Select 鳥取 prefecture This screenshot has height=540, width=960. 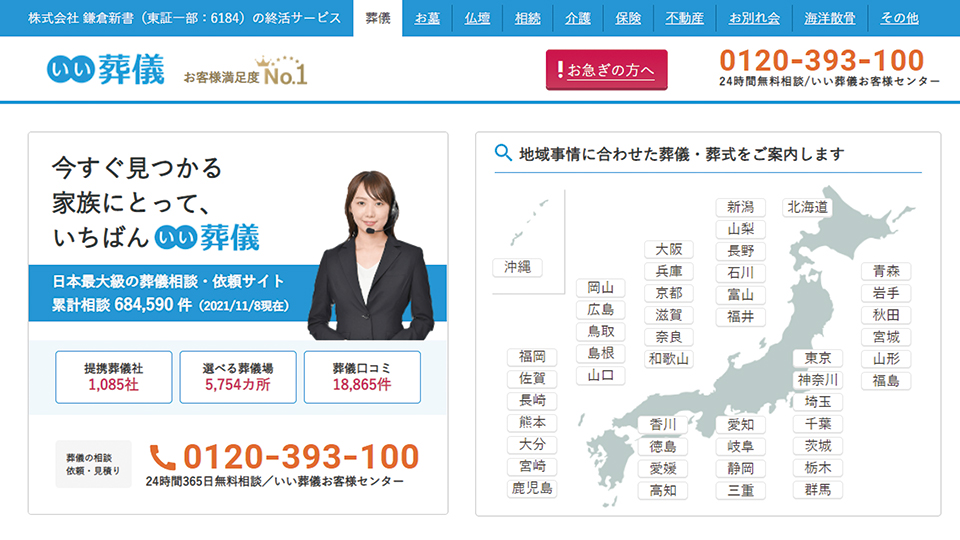pos(601,331)
